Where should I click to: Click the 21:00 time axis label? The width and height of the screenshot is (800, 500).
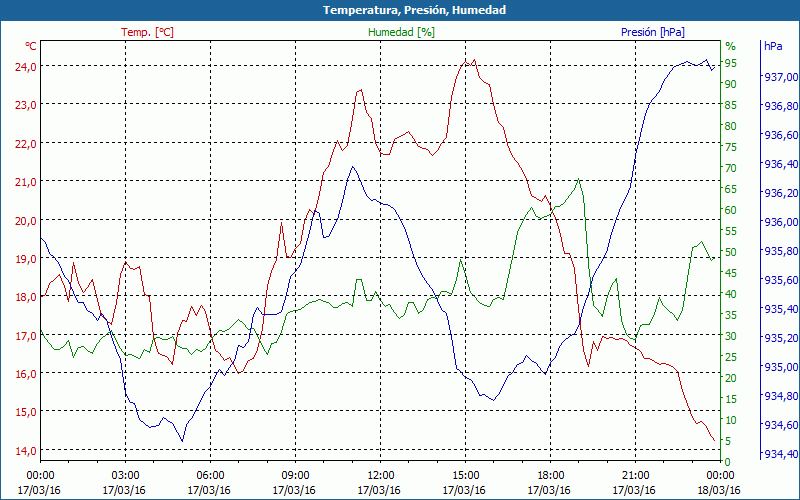click(635, 476)
